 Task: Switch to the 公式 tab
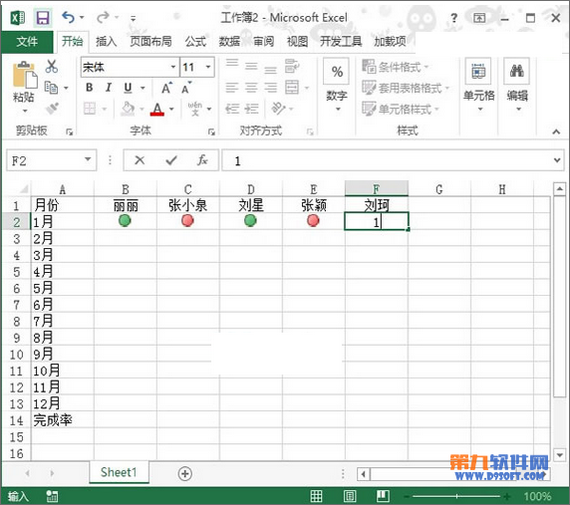tap(195, 41)
